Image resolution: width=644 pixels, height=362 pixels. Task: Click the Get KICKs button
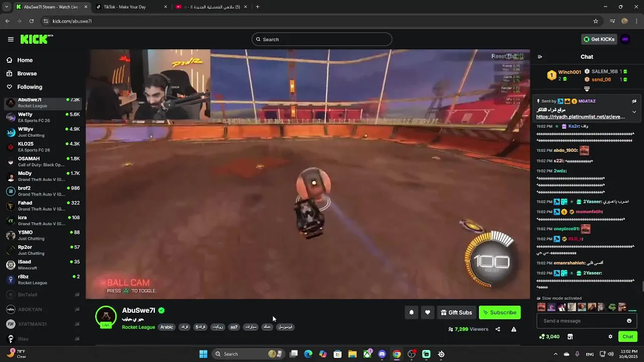599,39
